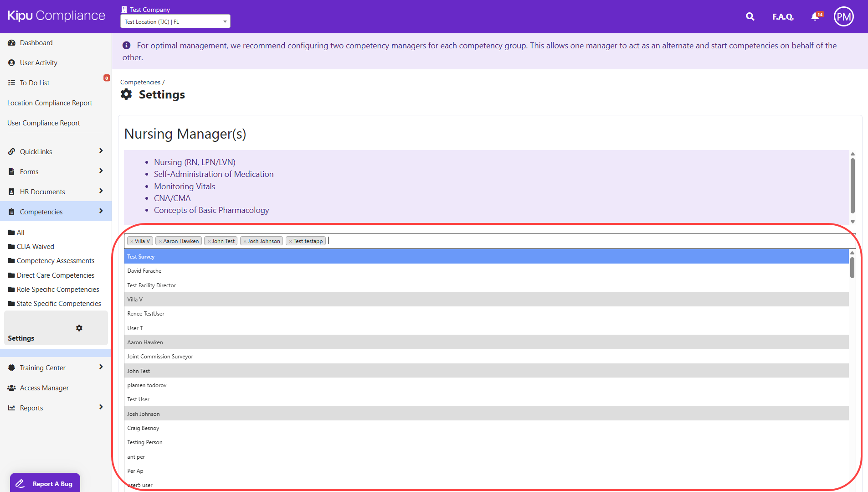Open the Report A Bug widget
This screenshot has height=492, width=868.
[45, 483]
